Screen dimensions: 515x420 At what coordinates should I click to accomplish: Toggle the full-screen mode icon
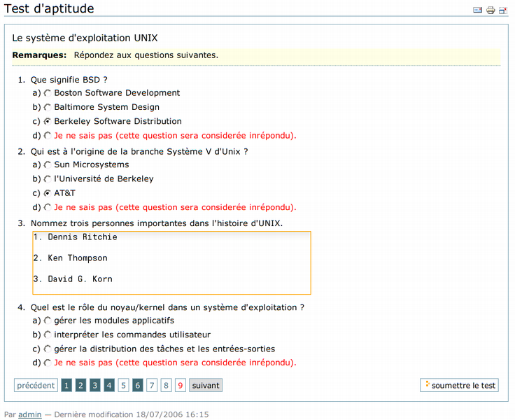point(502,10)
